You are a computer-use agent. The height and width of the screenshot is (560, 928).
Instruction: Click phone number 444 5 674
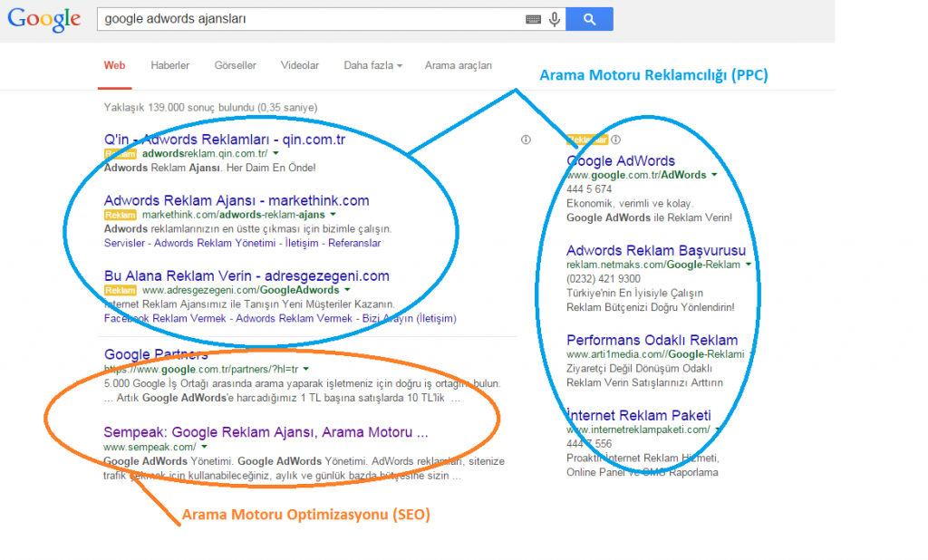(589, 188)
